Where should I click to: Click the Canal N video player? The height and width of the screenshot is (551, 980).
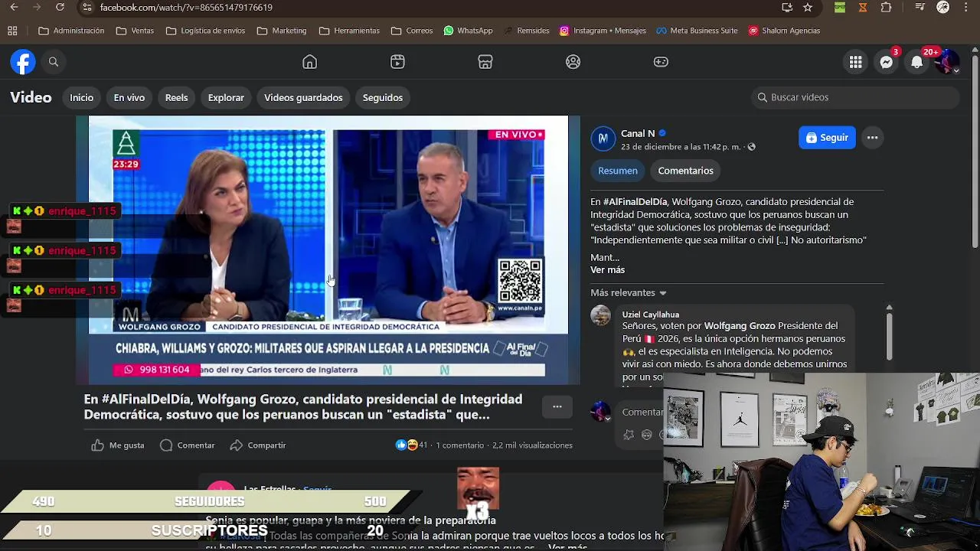click(328, 249)
